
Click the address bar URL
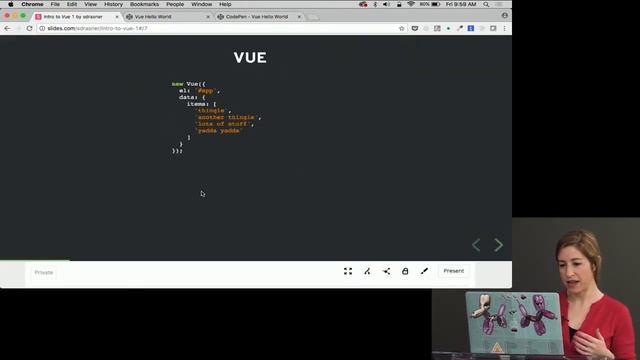pos(97,28)
